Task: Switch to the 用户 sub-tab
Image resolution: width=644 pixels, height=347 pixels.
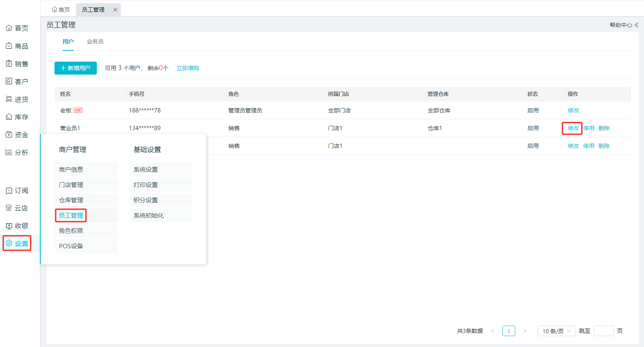Action: [x=68, y=42]
